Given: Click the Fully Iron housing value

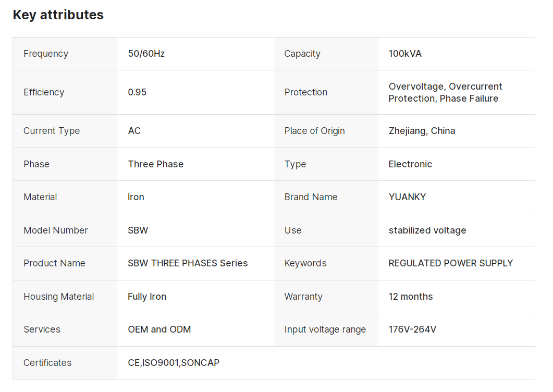Looking at the screenshot, I should point(147,297).
